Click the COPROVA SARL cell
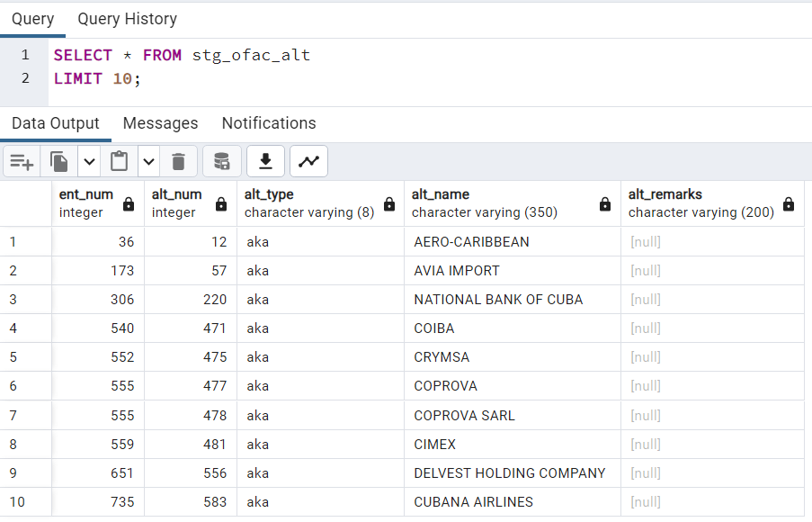This screenshot has width=812, height=522. pyautogui.click(x=513, y=415)
